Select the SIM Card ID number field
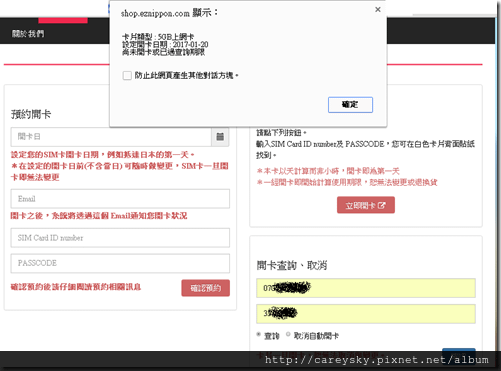 pos(120,238)
